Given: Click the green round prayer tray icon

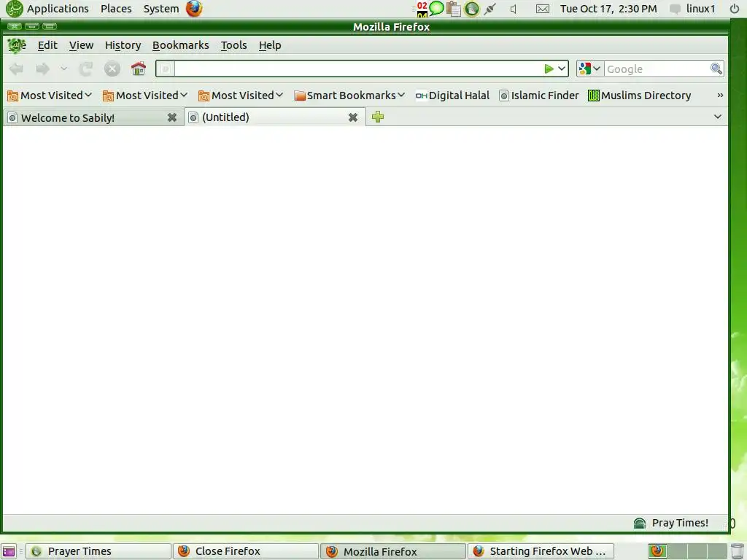Looking at the screenshot, I should point(472,9).
